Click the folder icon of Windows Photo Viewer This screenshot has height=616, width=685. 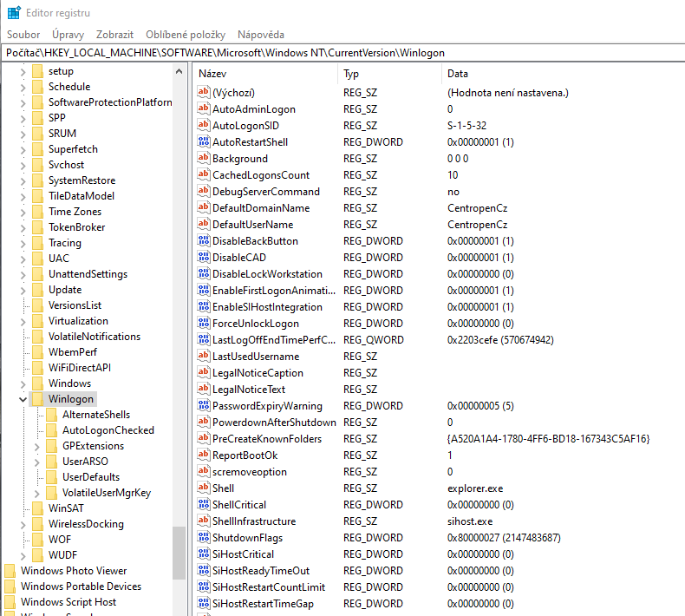pyautogui.click(x=10, y=571)
